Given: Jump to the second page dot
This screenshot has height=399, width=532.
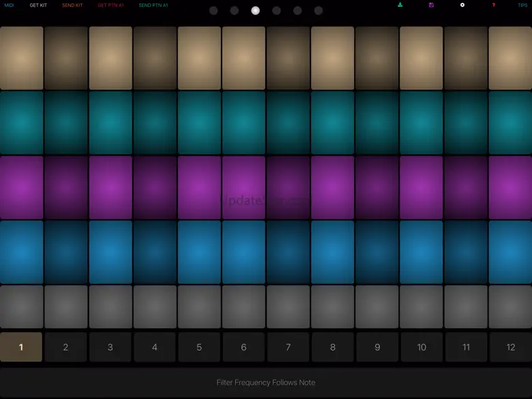Looking at the screenshot, I should [x=235, y=11].
